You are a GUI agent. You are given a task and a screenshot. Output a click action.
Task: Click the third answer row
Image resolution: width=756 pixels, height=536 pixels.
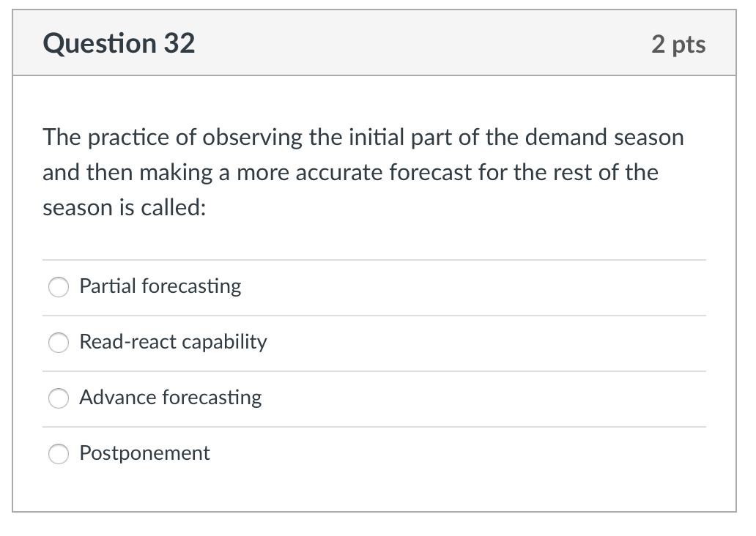(x=375, y=398)
